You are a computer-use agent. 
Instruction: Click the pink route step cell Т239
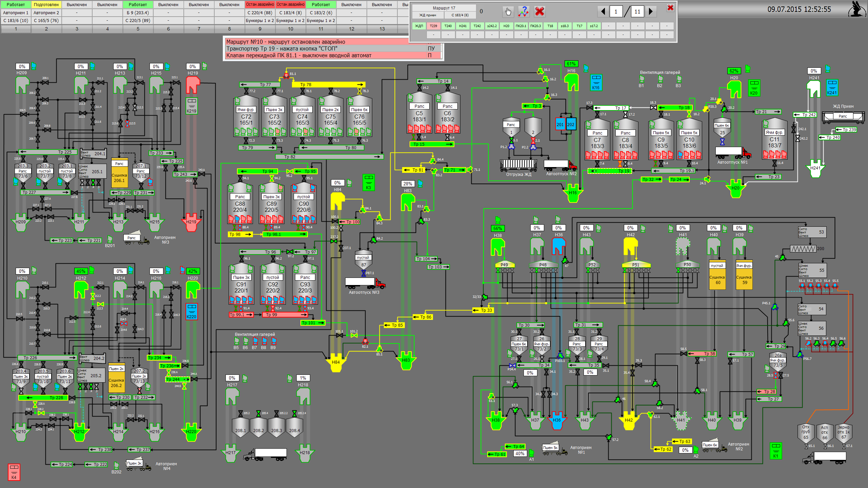pos(433,26)
